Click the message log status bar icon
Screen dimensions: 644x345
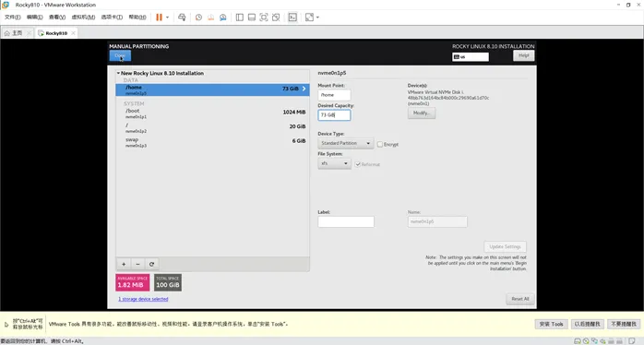[x=632, y=341]
